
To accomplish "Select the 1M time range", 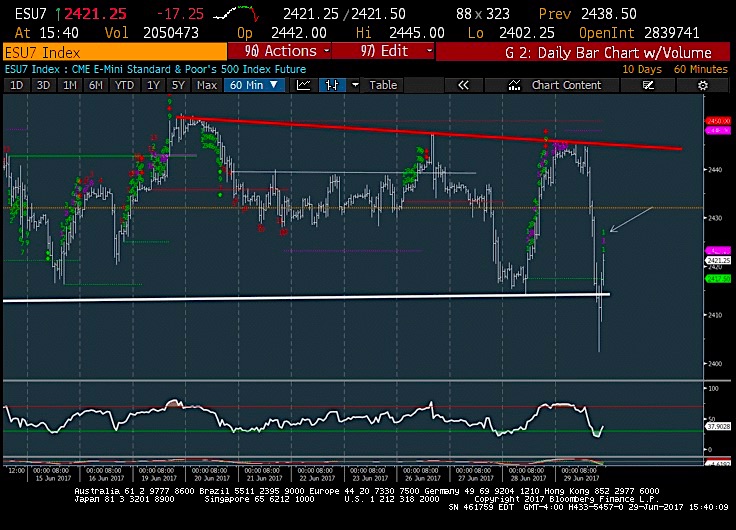I will click(x=70, y=85).
